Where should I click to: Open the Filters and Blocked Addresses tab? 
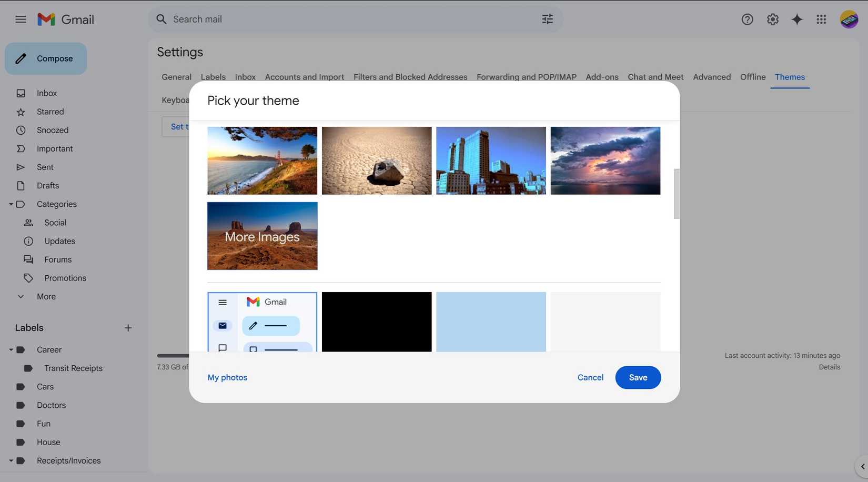tap(410, 77)
